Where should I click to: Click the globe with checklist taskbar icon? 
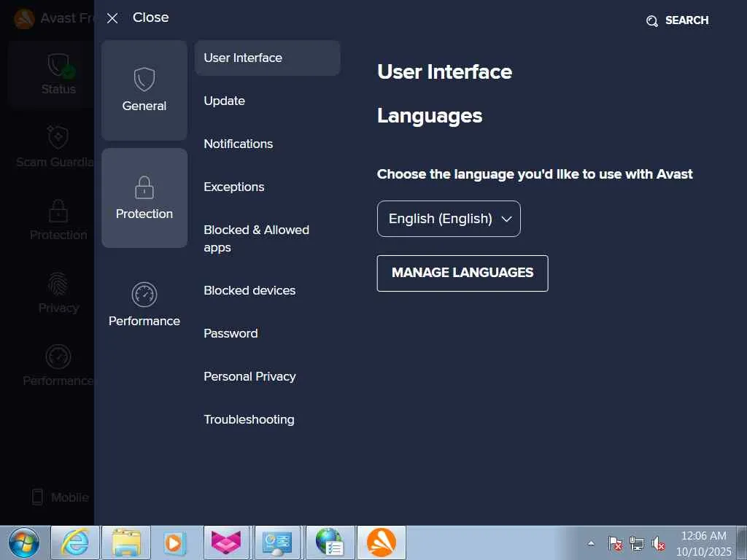tap(329, 542)
